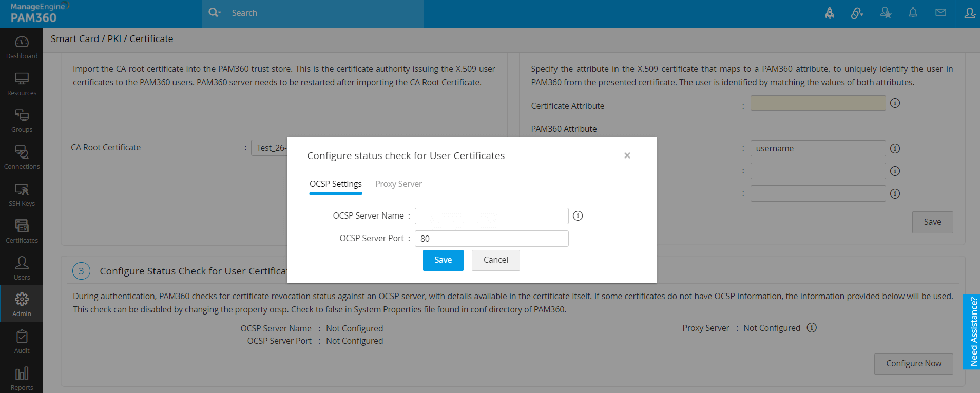
Task: Switch to the OCSP Settings tab
Action: [x=336, y=184]
